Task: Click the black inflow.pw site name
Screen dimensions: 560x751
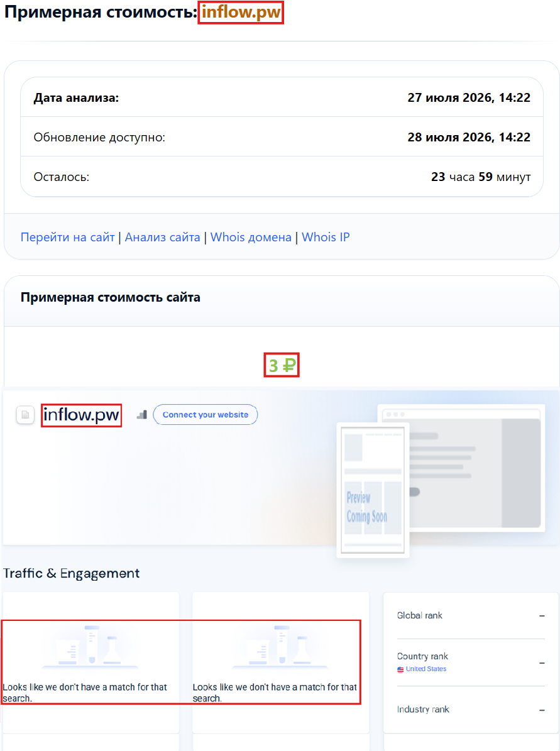Action: 82,415
